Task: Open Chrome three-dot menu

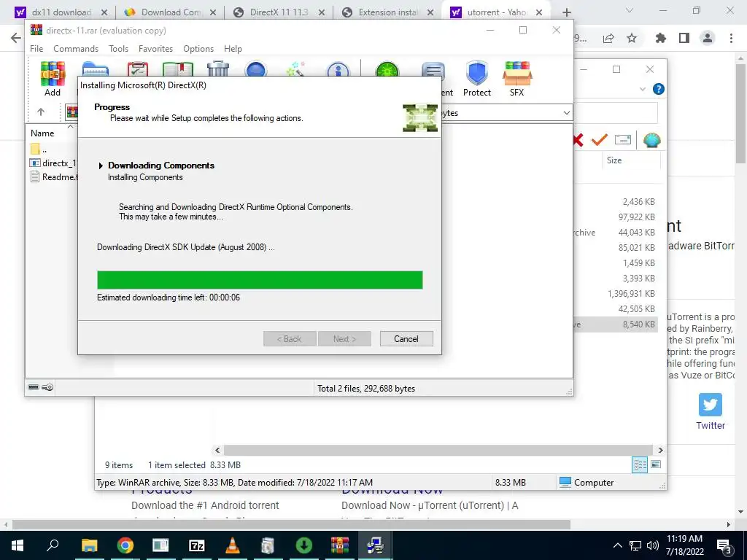Action: coord(731,38)
